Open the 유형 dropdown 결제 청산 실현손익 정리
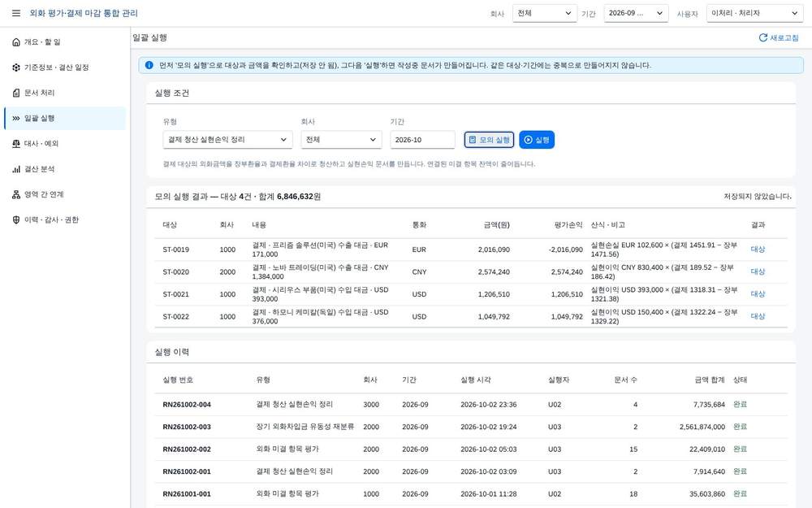This screenshot has height=508, width=812. [x=227, y=140]
